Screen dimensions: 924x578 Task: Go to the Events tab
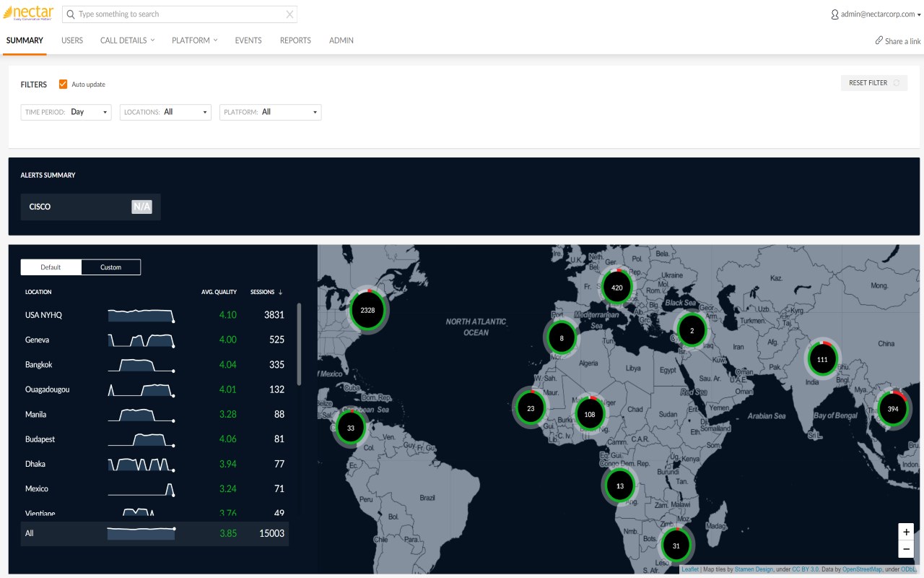248,40
